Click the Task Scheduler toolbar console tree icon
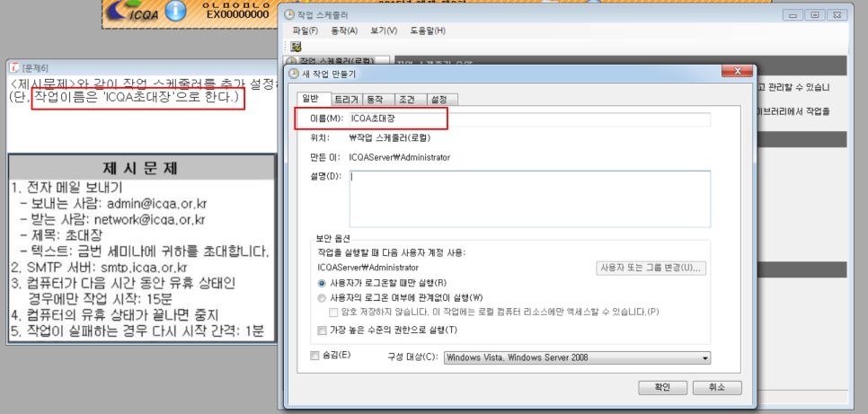This screenshot has width=868, height=414. 297,47
